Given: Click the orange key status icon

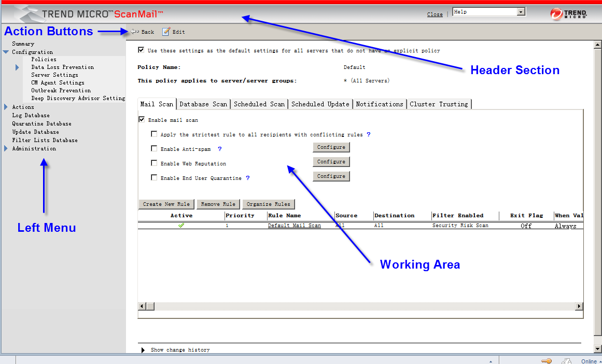Looking at the screenshot, I should (x=546, y=361).
